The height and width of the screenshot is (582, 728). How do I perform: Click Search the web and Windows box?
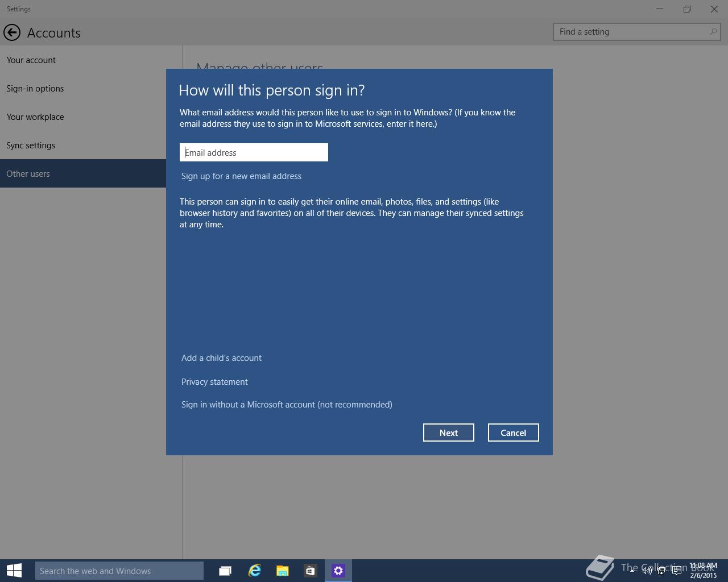tap(119, 571)
